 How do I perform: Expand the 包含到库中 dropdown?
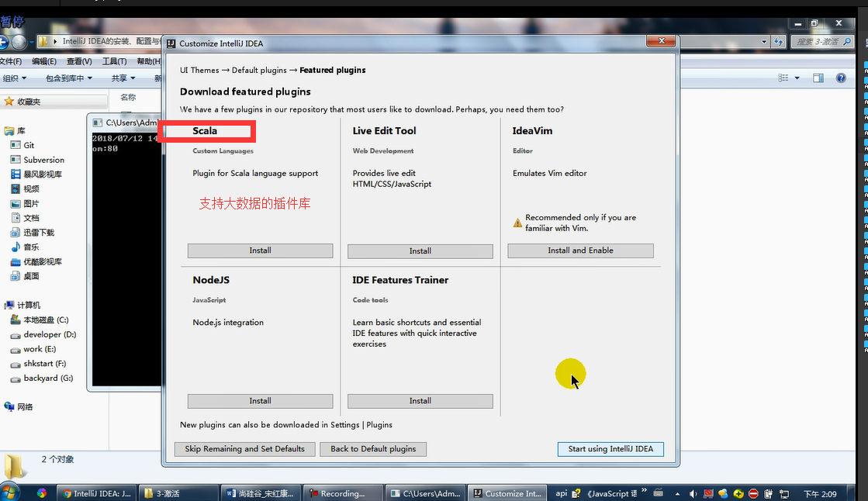68,78
